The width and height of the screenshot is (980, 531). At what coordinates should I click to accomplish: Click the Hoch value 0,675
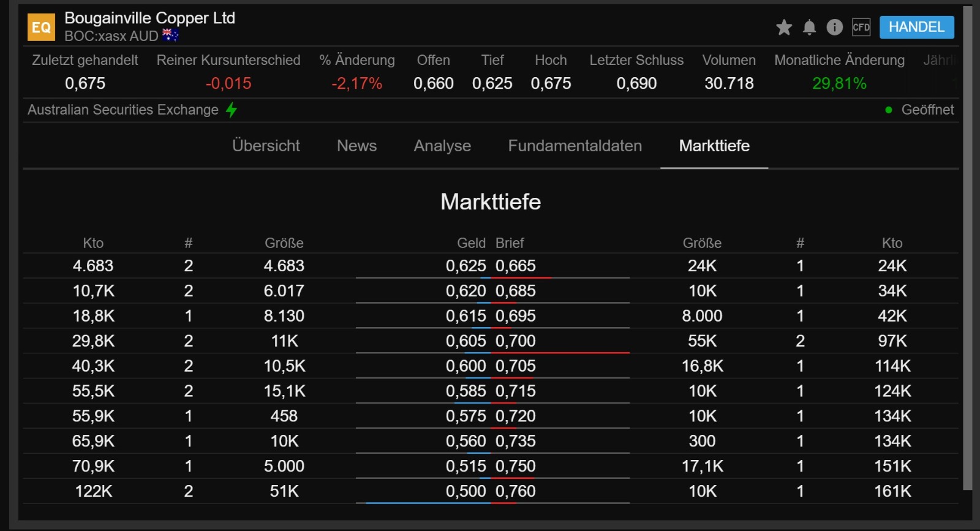(551, 83)
